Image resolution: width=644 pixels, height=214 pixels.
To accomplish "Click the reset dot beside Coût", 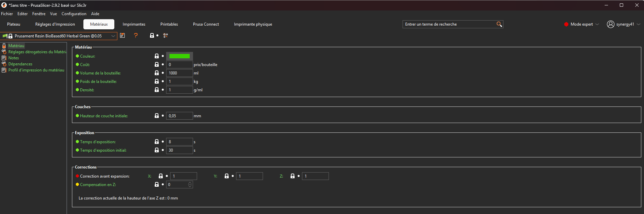I will click(x=163, y=64).
